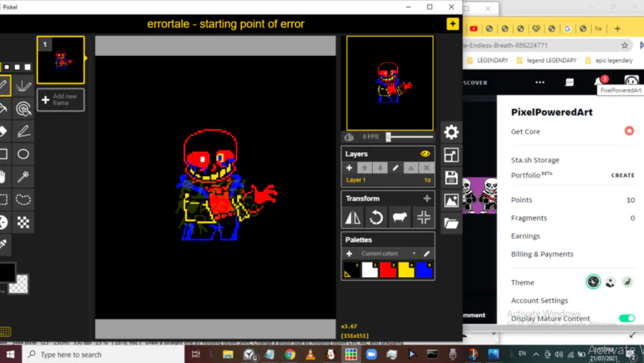Open the legend LEGENDARY bookmarks folder
Screen dimensions: 644x363
click(546, 60)
